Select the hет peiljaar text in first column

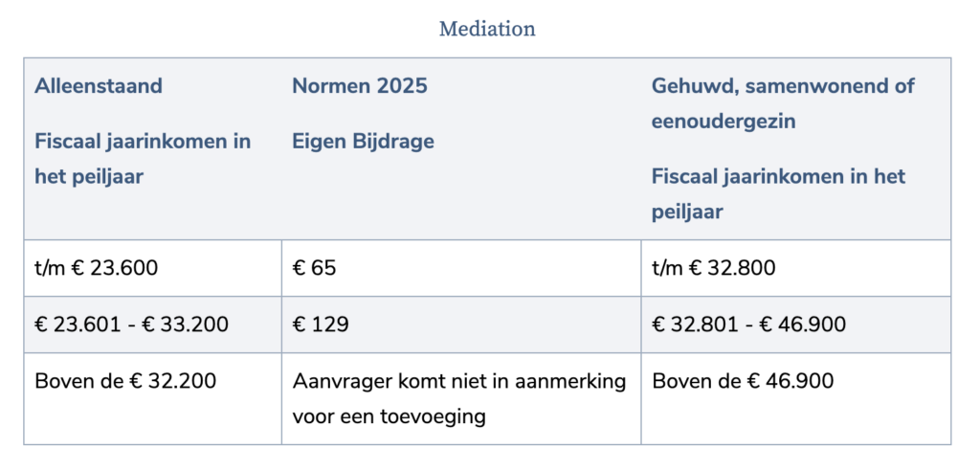[x=89, y=176]
